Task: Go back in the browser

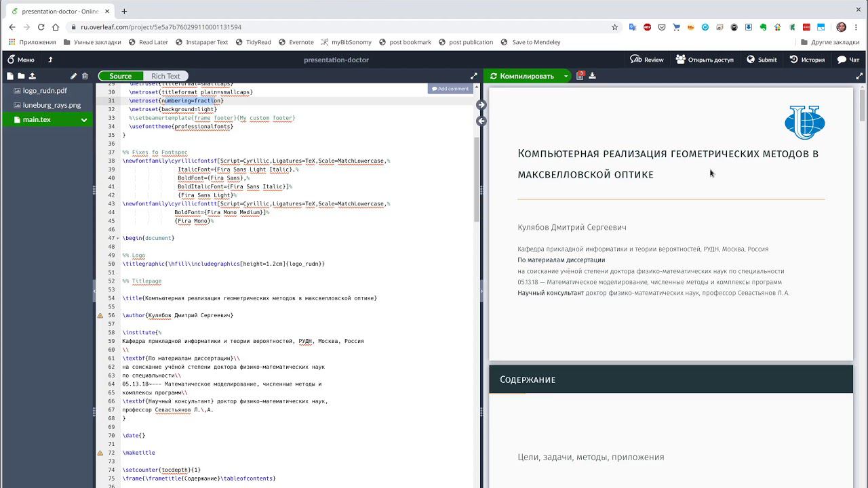Action: [12, 27]
